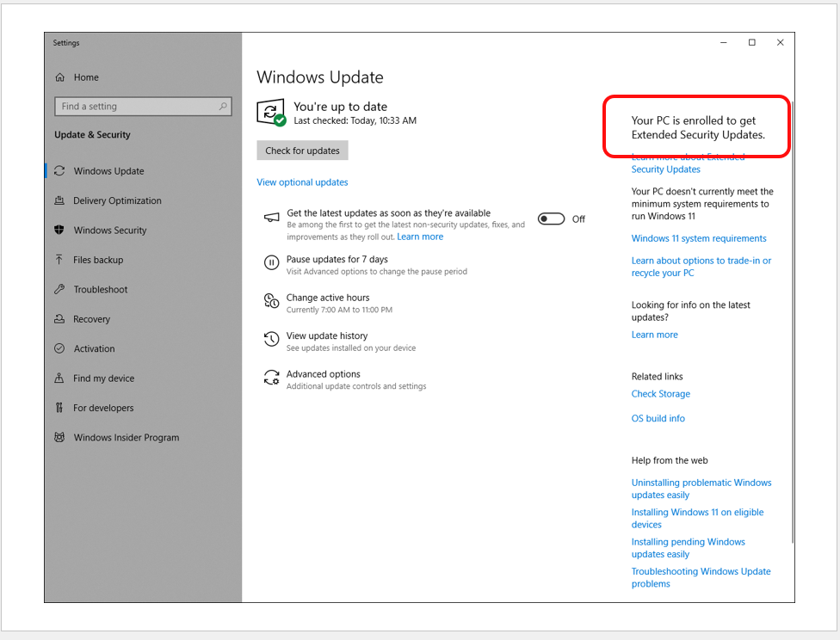Image resolution: width=840 pixels, height=640 pixels.
Task: Click the Change active hours clock icon
Action: [270, 300]
